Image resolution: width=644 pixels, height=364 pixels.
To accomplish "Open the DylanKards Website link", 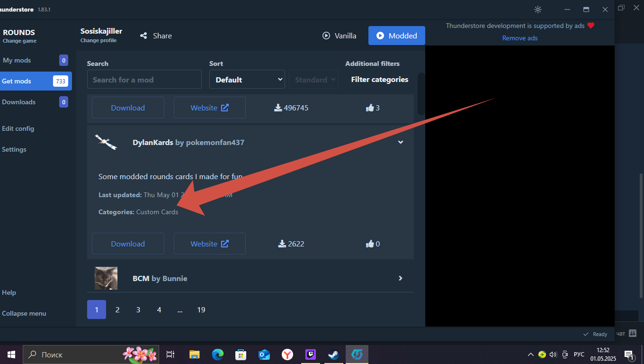I will [x=210, y=244].
